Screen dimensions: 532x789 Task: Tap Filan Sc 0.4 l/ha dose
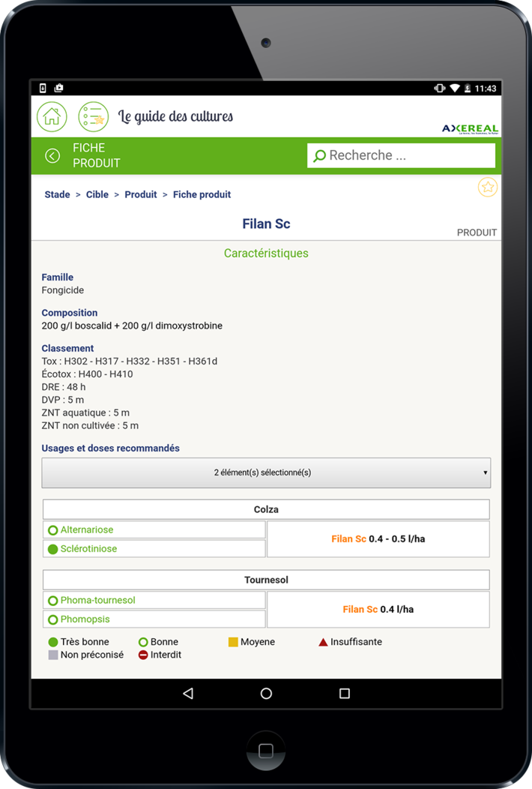378,609
